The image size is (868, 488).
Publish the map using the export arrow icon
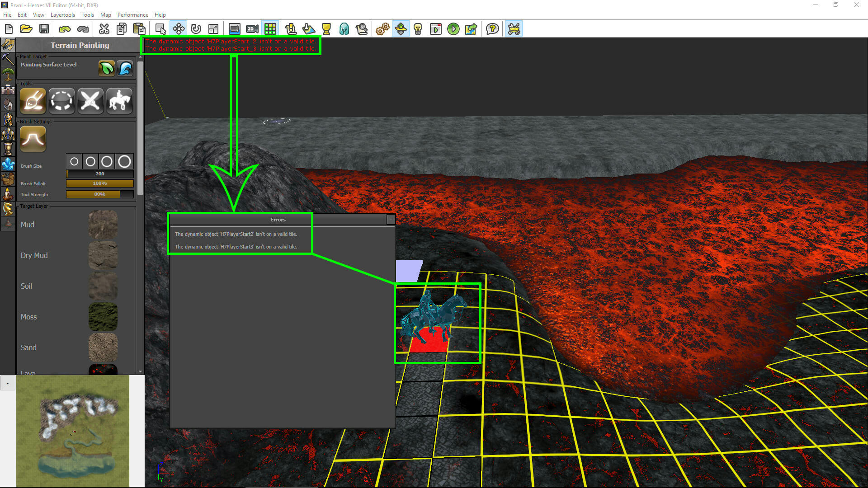[x=471, y=29]
